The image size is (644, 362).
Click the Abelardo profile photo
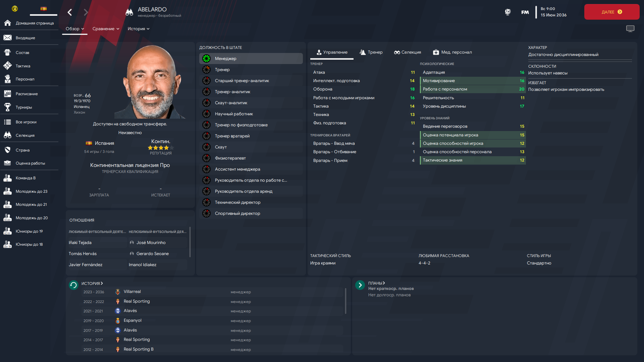(x=149, y=81)
